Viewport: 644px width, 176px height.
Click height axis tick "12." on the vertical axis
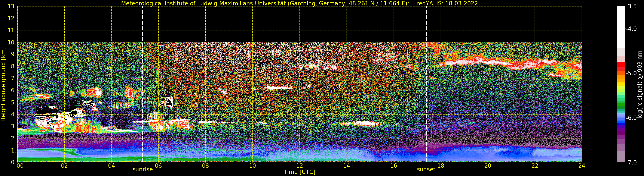pyautogui.click(x=12, y=18)
